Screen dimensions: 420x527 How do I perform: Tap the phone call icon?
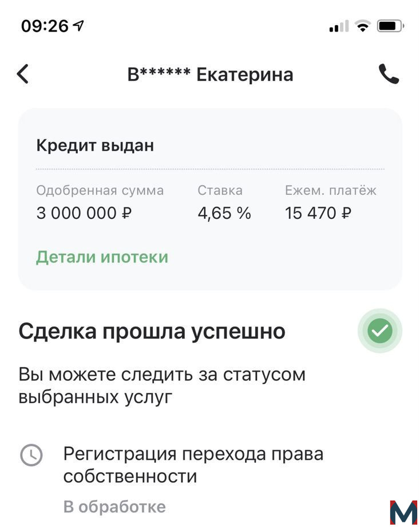389,74
